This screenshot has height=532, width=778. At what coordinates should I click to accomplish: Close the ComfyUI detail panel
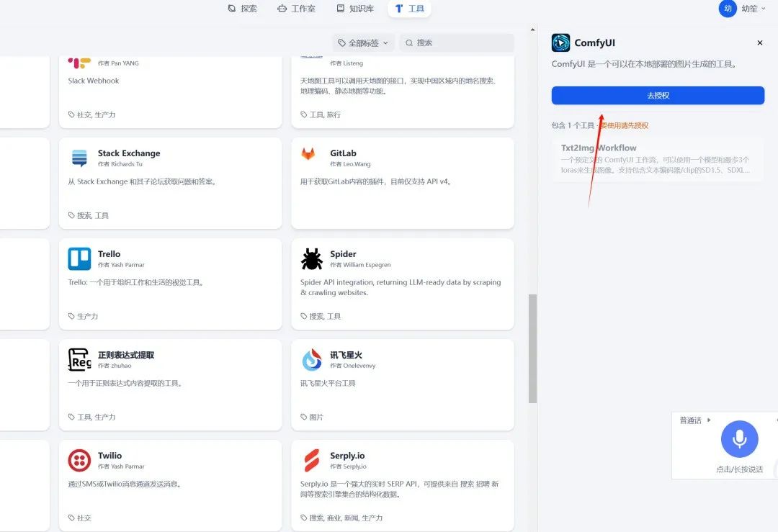click(x=760, y=42)
